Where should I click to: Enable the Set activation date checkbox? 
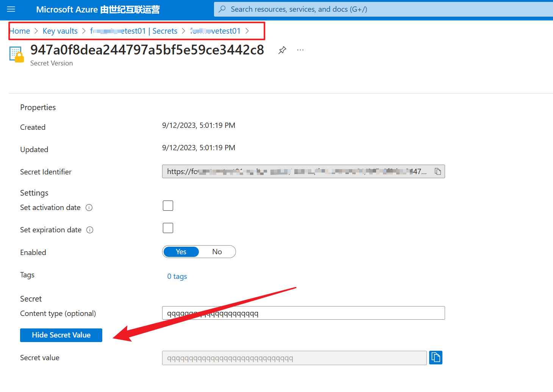pos(168,206)
